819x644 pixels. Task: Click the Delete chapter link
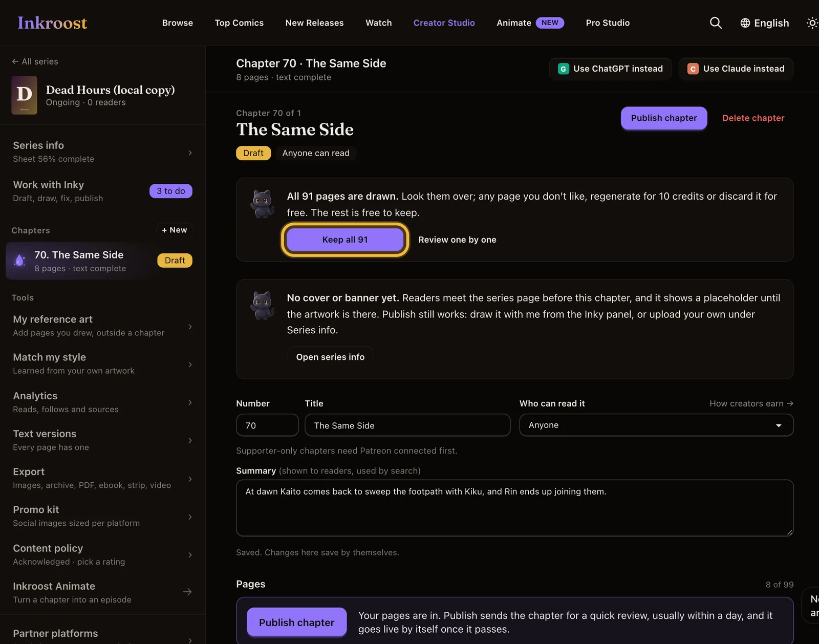753,118
